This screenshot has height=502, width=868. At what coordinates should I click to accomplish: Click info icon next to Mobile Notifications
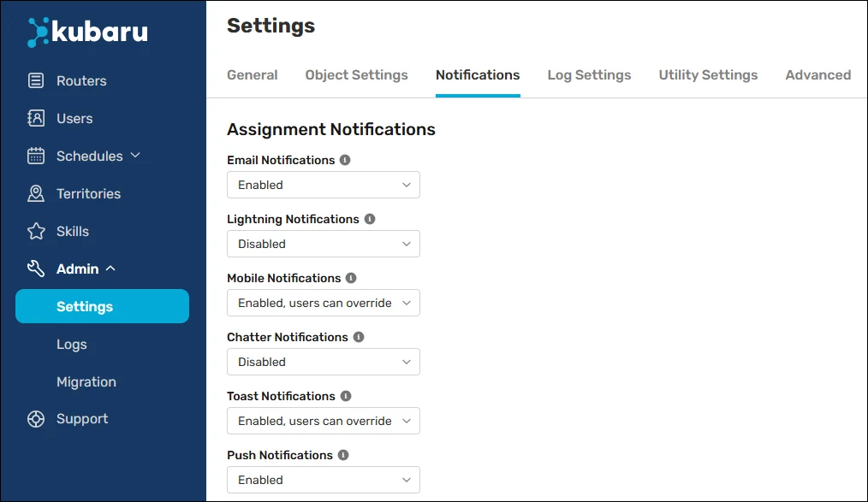tap(351, 278)
